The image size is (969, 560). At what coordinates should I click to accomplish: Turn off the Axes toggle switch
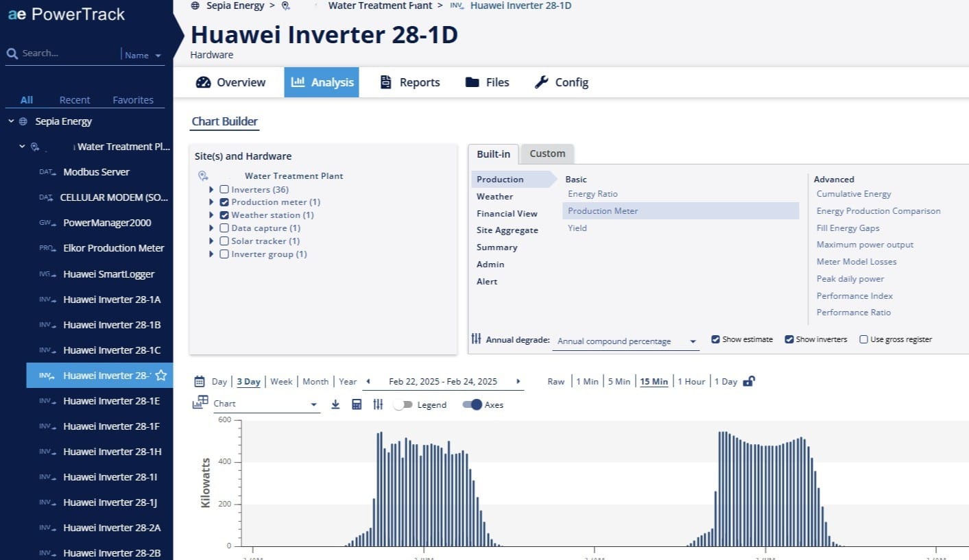(472, 404)
